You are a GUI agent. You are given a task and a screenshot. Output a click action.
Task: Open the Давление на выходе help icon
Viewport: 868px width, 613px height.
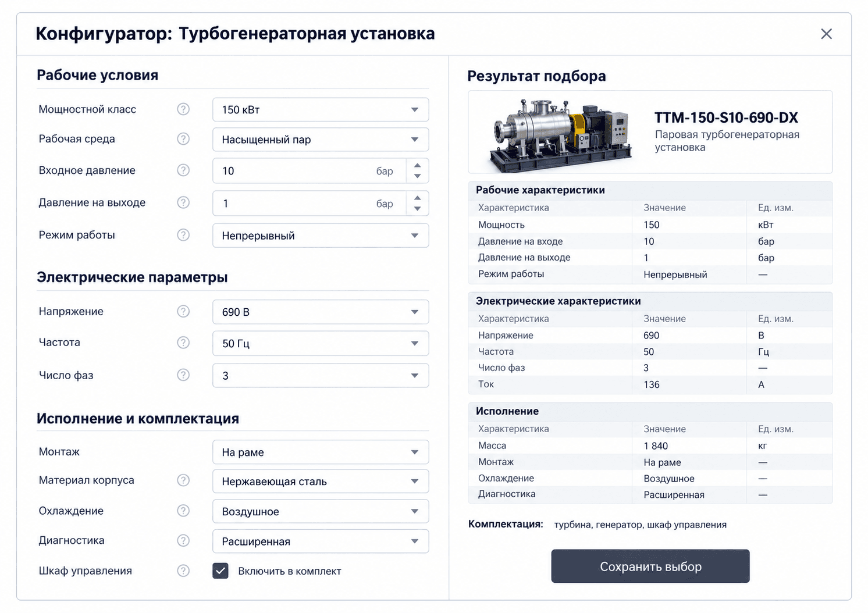[x=183, y=202]
